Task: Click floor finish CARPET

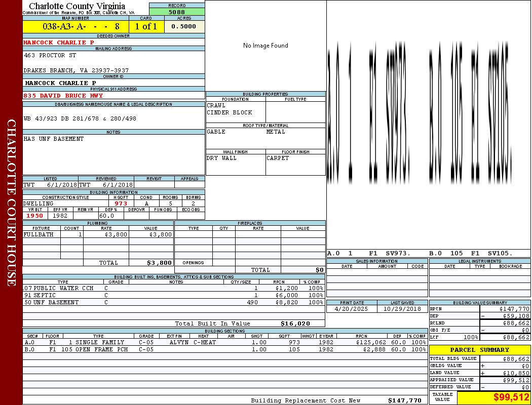Action: pos(278,158)
